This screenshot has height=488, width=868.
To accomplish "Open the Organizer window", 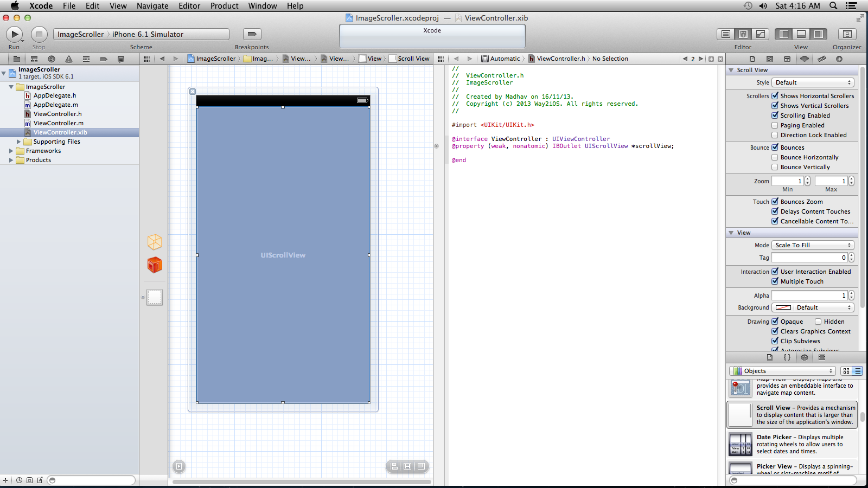I will point(846,34).
